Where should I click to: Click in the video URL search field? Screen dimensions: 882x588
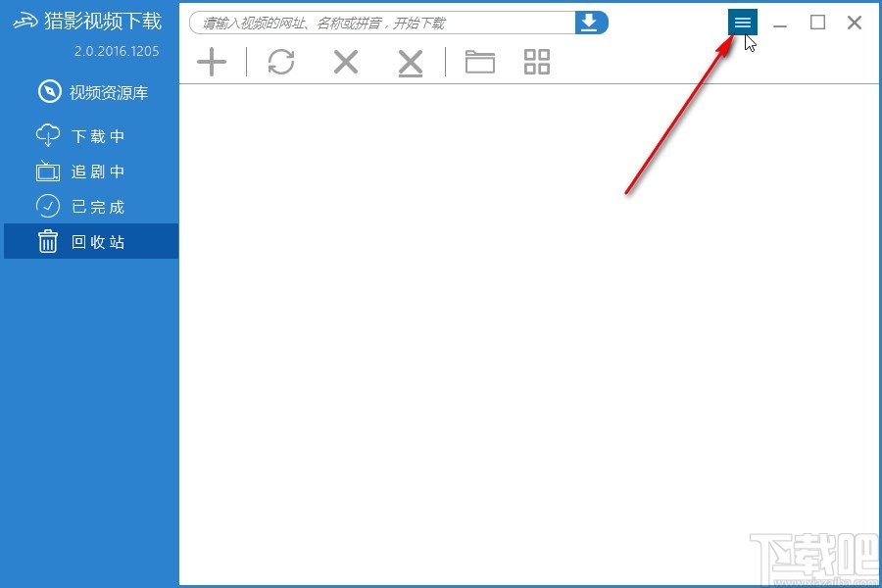coord(382,23)
